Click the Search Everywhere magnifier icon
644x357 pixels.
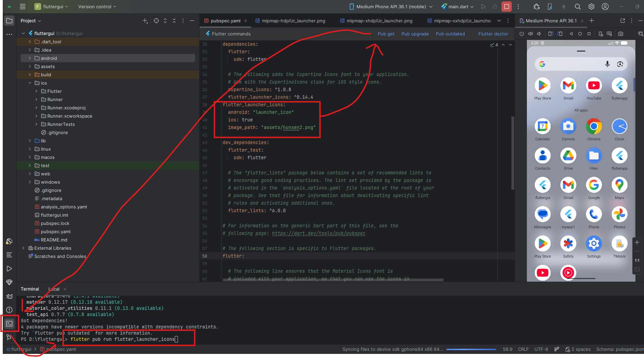[578, 7]
